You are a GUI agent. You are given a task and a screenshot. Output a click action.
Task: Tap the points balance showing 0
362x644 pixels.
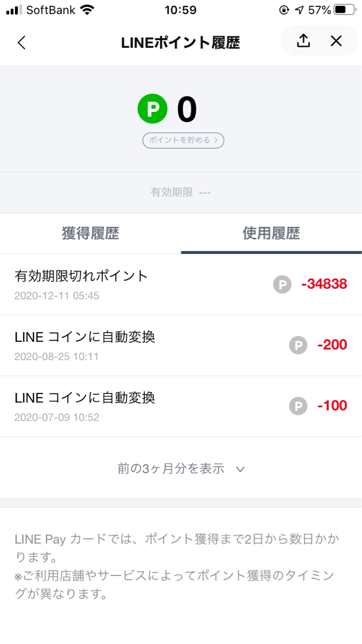(187, 109)
